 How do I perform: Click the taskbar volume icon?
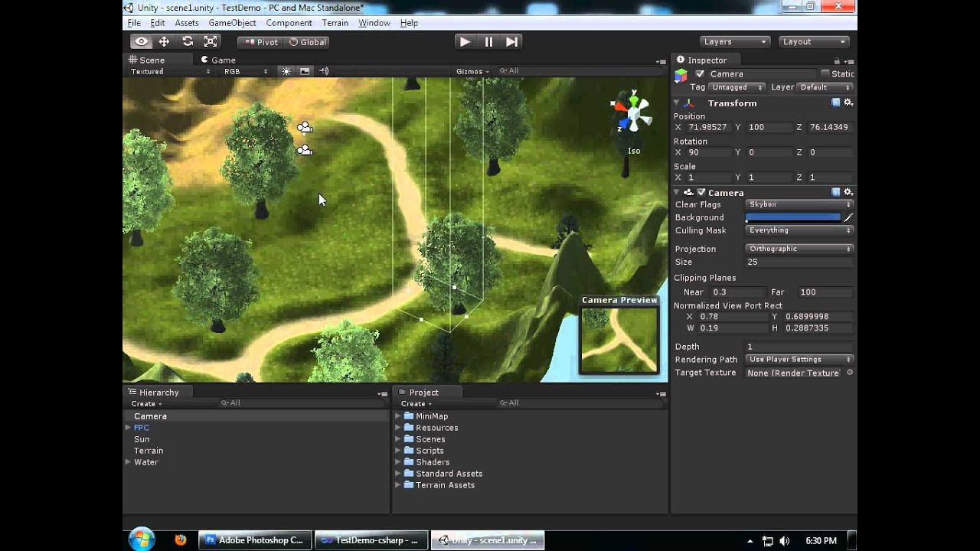click(x=784, y=541)
